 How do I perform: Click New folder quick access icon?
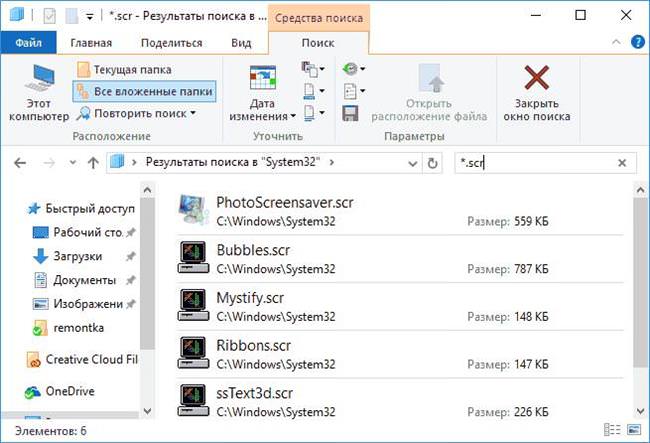[72, 16]
